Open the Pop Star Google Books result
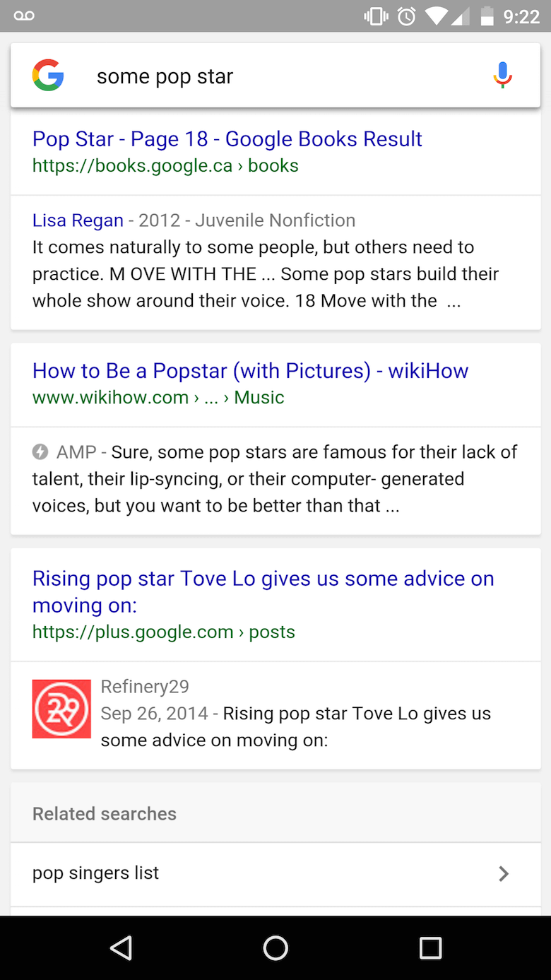Image resolution: width=551 pixels, height=980 pixels. pos(226,138)
